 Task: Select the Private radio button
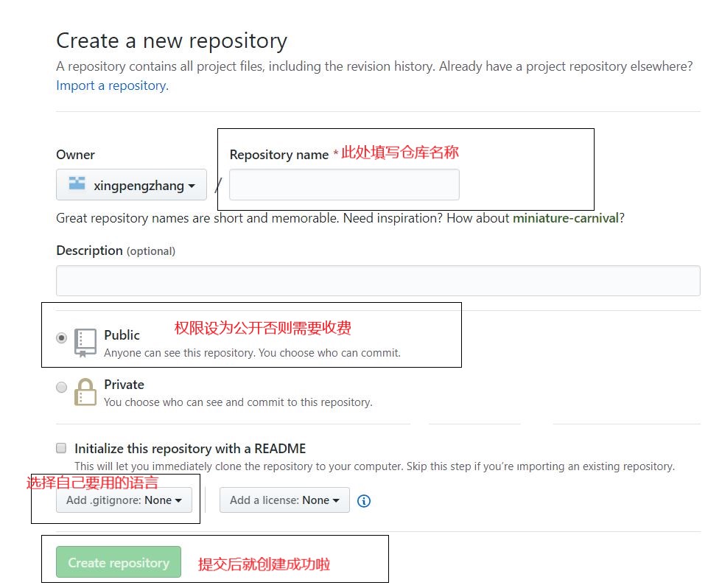[x=62, y=387]
